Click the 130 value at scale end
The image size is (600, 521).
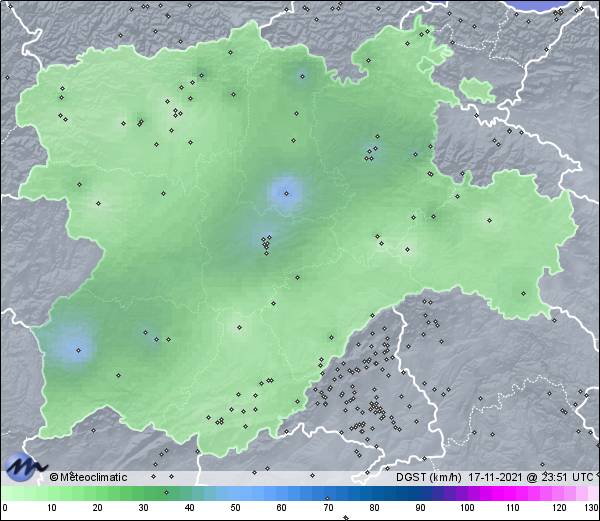[591, 508]
